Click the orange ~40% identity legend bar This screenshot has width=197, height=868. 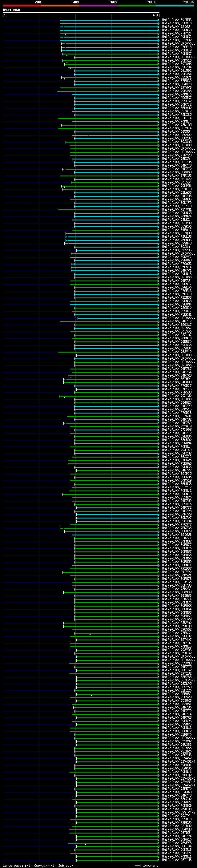pyautogui.click(x=60, y=6)
